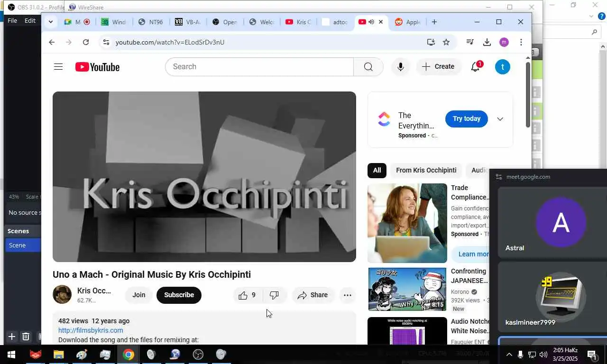607x364 pixels.
Task: Select the "From Kris Occhipinti" chip
Action: tap(426, 170)
